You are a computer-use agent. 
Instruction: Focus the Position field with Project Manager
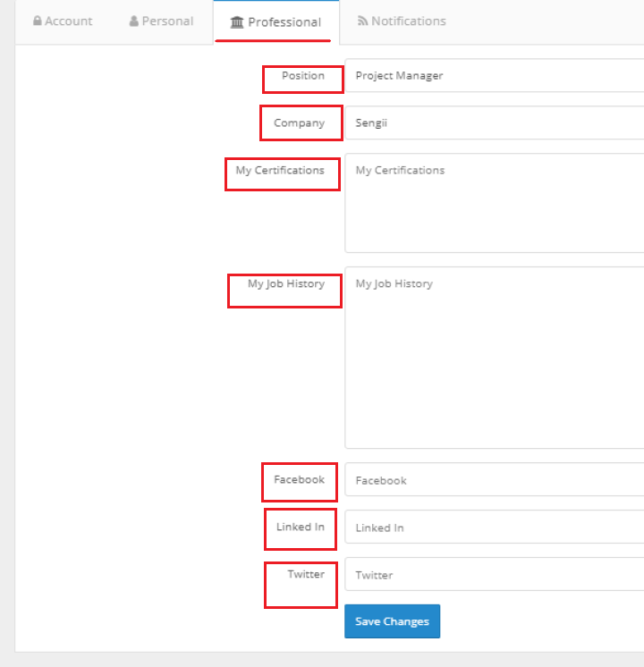click(x=494, y=76)
